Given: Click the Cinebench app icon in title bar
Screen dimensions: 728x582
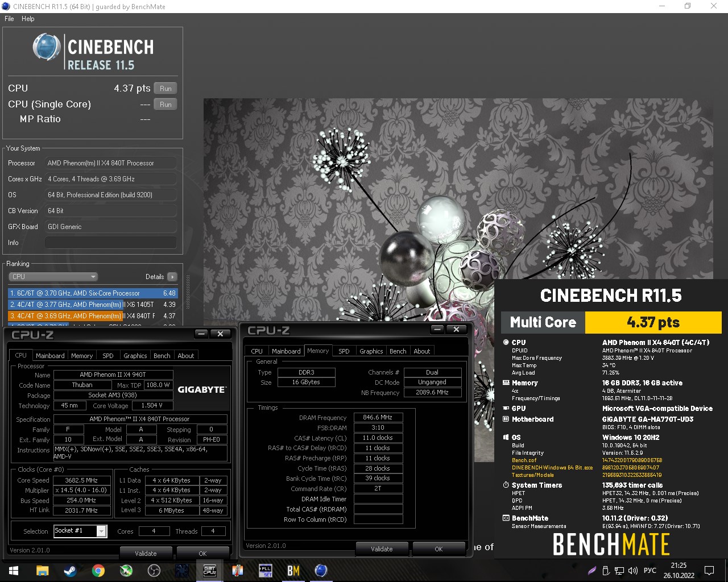Looking at the screenshot, I should pyautogui.click(x=6, y=6).
